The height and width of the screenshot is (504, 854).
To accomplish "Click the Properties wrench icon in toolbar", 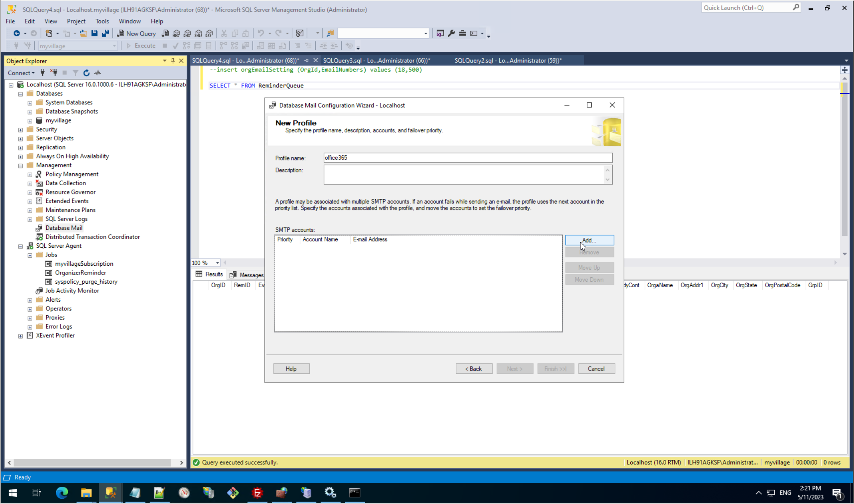I will coord(451,33).
